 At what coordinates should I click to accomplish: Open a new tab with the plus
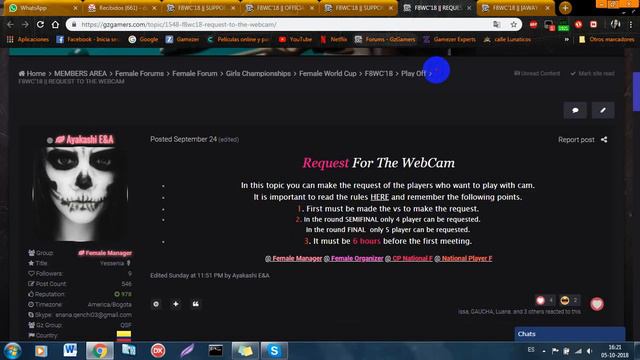point(565,8)
